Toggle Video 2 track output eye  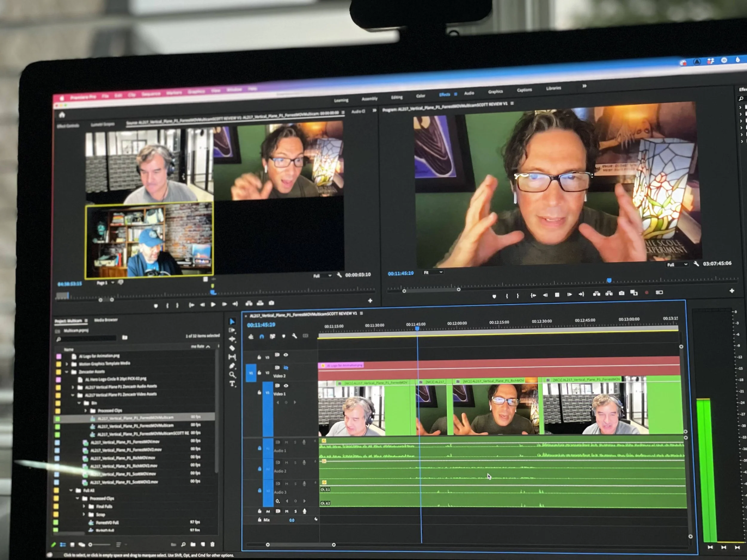286,368
